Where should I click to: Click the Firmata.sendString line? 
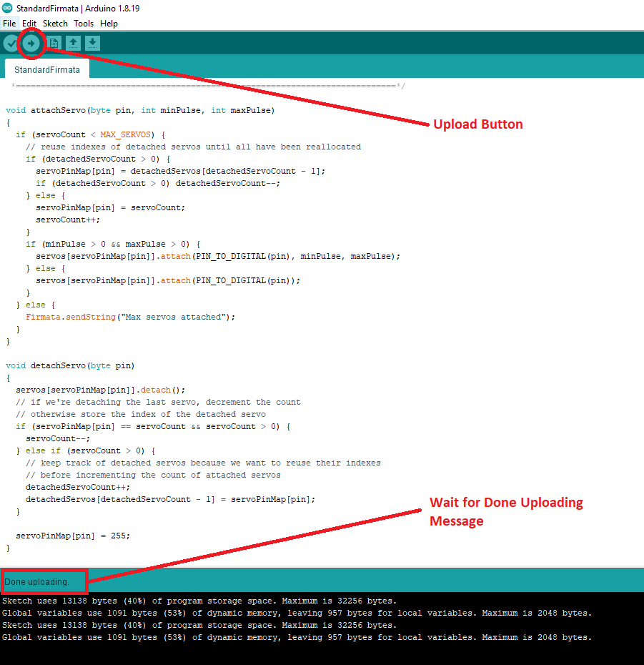pos(131,317)
